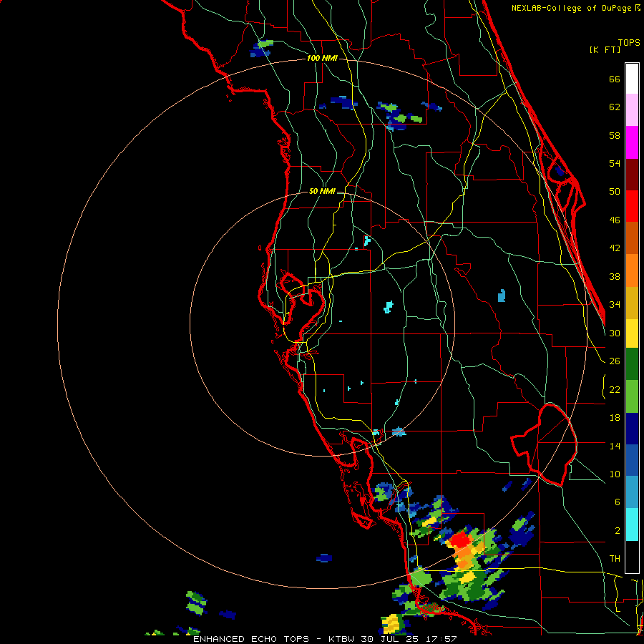Pick the navy legend swatch beside 18
This screenshot has height=644, width=644.
tap(632, 429)
